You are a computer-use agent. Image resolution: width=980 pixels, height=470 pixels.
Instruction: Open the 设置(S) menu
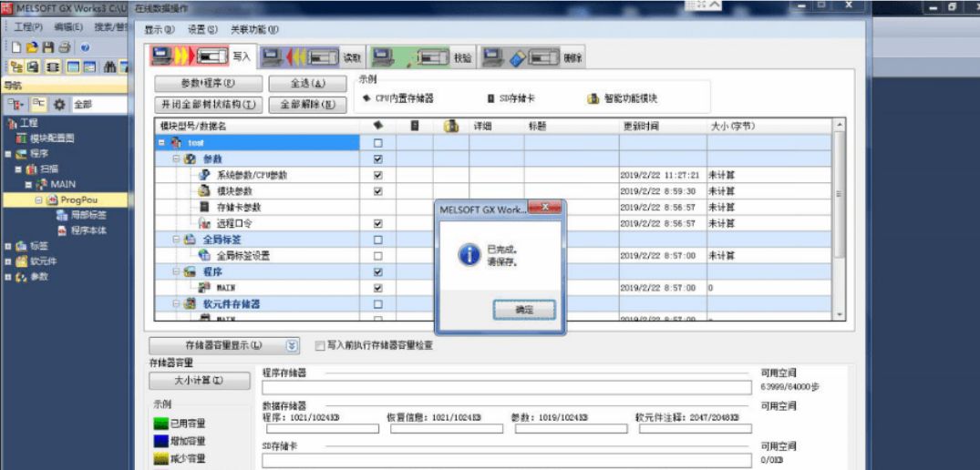[202, 29]
